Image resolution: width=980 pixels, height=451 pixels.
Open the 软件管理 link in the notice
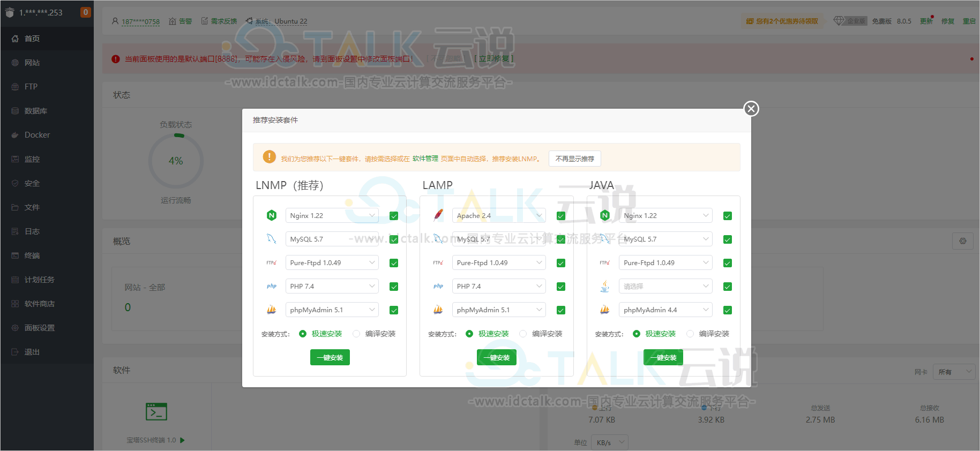425,159
